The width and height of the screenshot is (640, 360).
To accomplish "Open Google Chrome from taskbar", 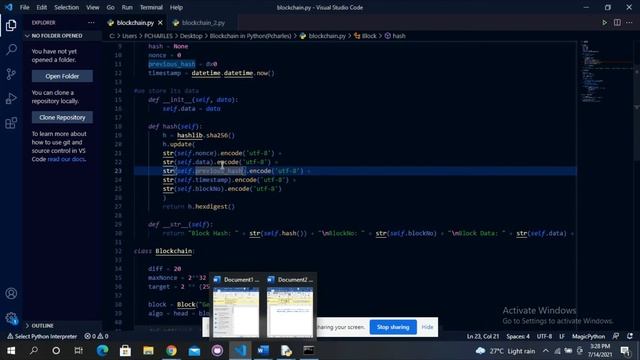I will 171,351.
